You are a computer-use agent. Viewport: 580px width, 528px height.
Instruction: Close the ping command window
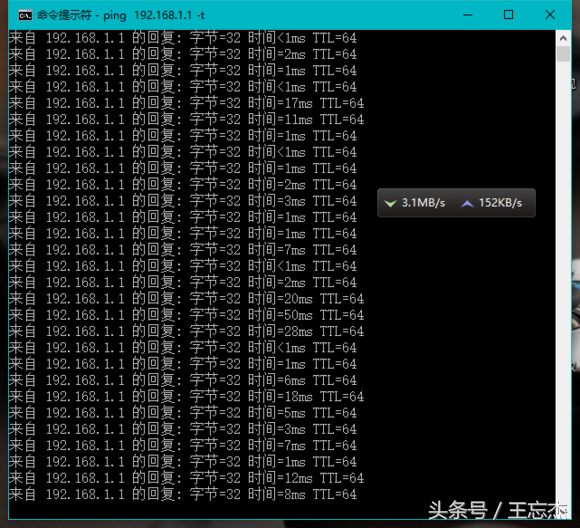pyautogui.click(x=550, y=15)
